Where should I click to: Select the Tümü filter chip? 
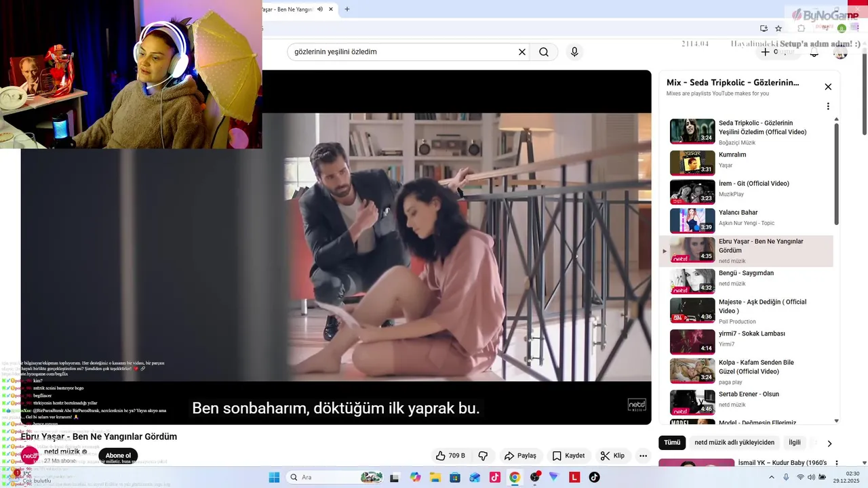click(672, 443)
